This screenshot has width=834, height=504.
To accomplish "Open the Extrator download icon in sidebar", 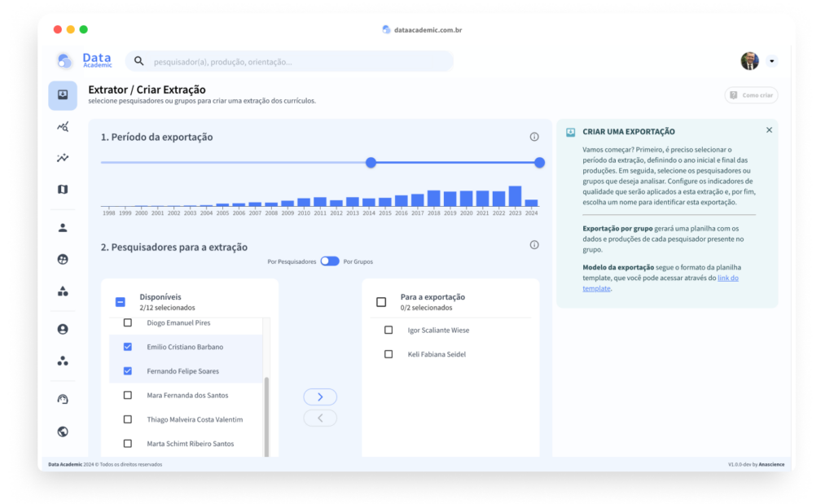I will pyautogui.click(x=63, y=95).
